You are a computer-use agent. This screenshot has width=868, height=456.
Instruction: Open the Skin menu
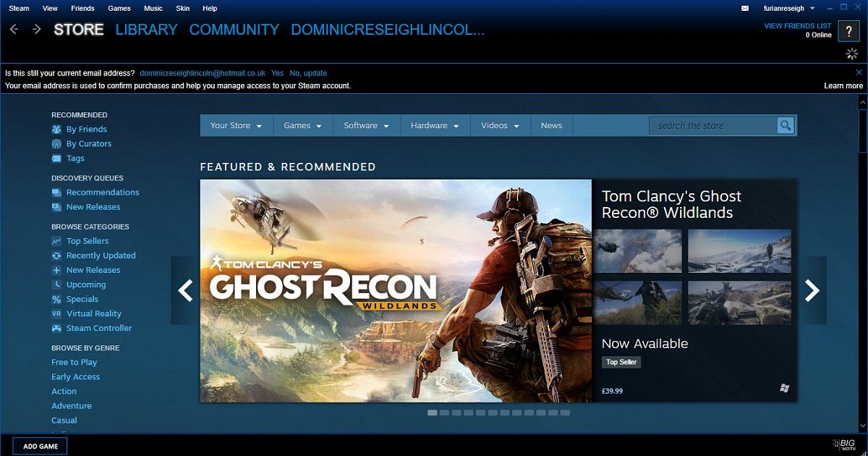tap(182, 9)
